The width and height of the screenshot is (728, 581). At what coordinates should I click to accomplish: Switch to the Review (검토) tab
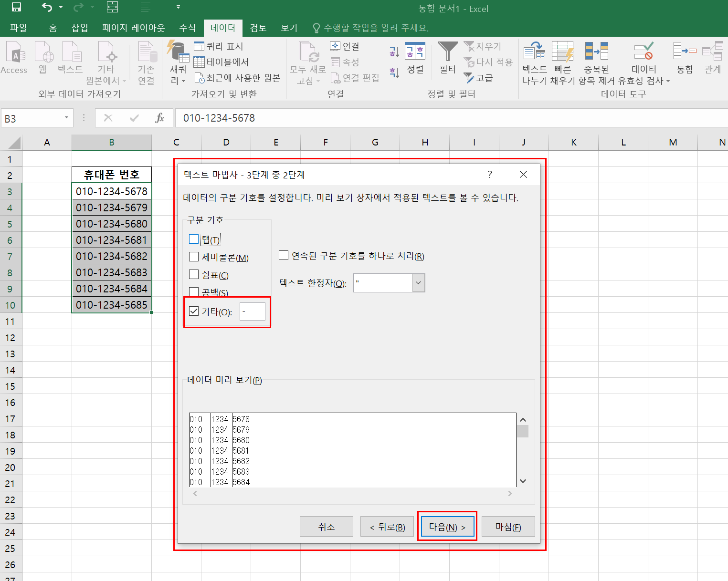click(x=258, y=28)
